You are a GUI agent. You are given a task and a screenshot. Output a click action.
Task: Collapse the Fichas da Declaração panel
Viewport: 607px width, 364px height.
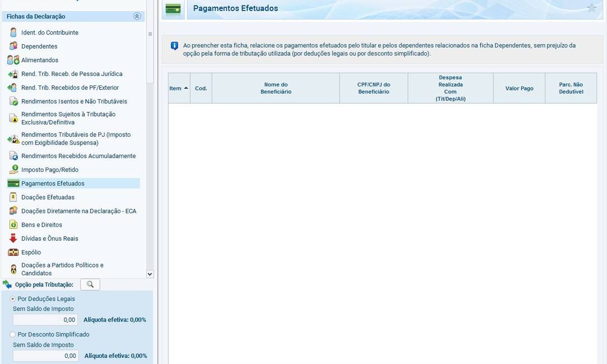[x=137, y=17]
